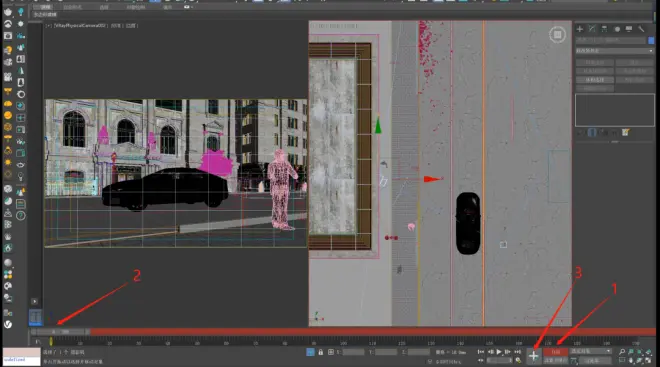
Task: Select the Pan hand tool
Action: point(631,361)
